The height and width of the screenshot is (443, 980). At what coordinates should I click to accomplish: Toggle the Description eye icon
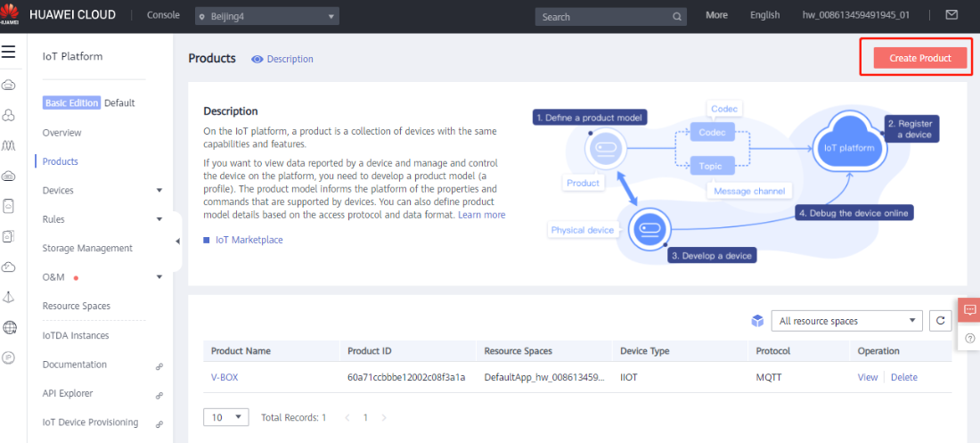coord(257,60)
